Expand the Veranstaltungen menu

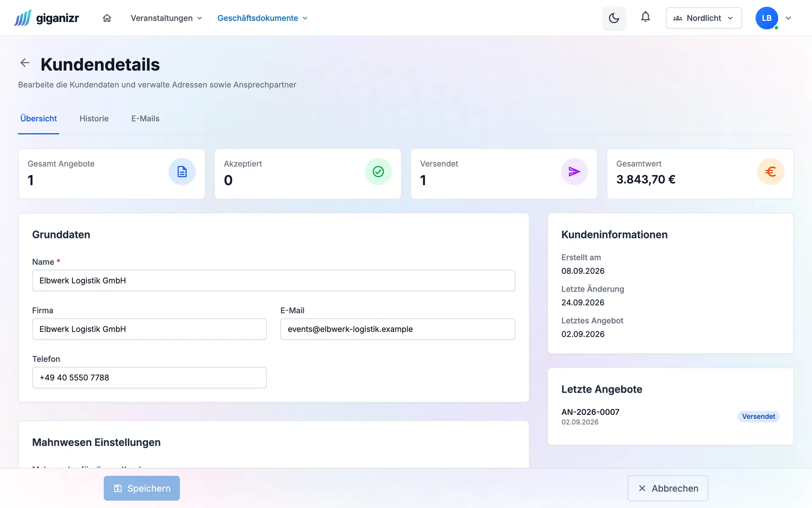coord(166,18)
